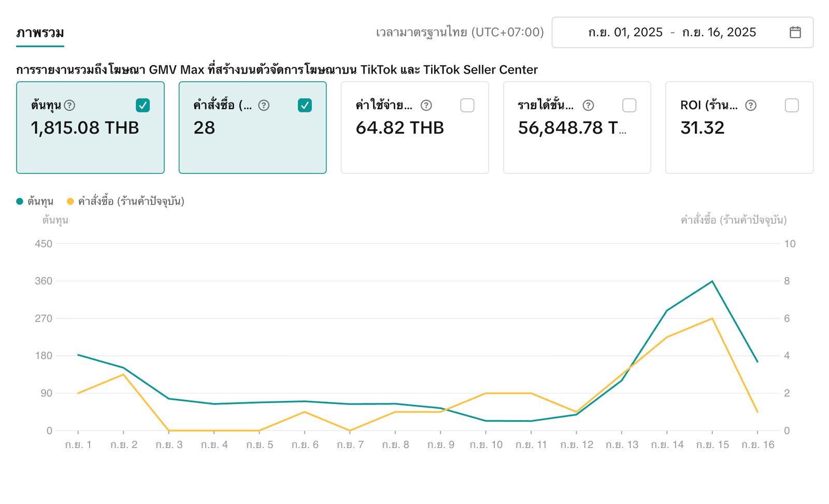Screen dimensions: 829x504
Task: Click the yellow คำสั่งซื้อ legend dot
Action: pos(70,201)
